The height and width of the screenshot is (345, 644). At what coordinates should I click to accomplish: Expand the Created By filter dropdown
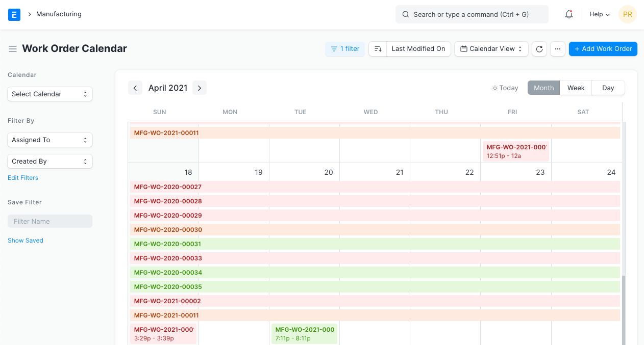[x=50, y=161]
